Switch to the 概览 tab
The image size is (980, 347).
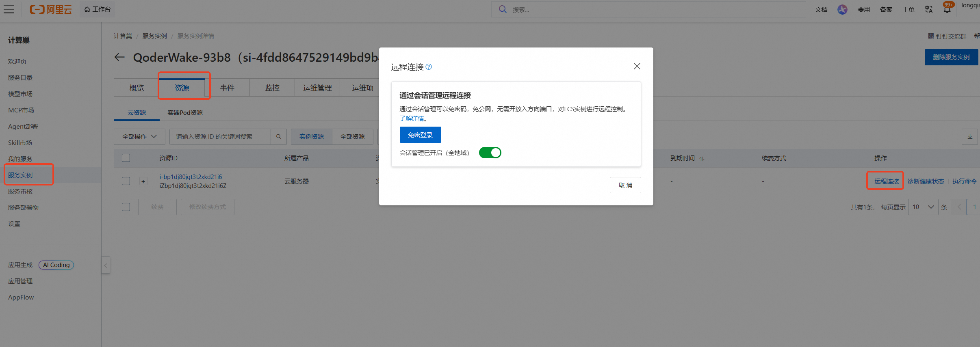click(x=137, y=88)
